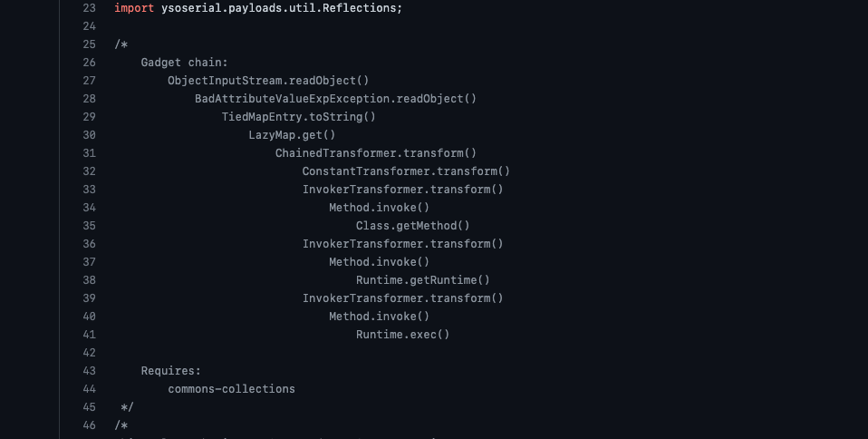Click Class.getMethod() on line 35

tap(413, 226)
